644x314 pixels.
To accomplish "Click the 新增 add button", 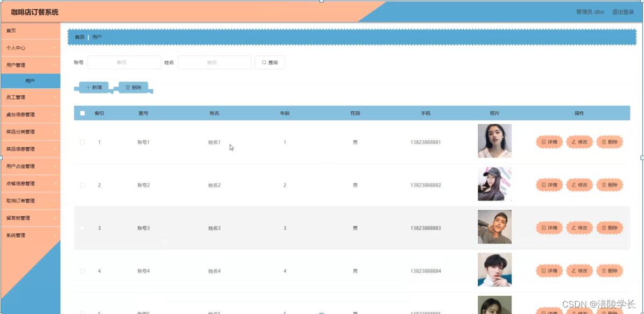I will pos(94,88).
